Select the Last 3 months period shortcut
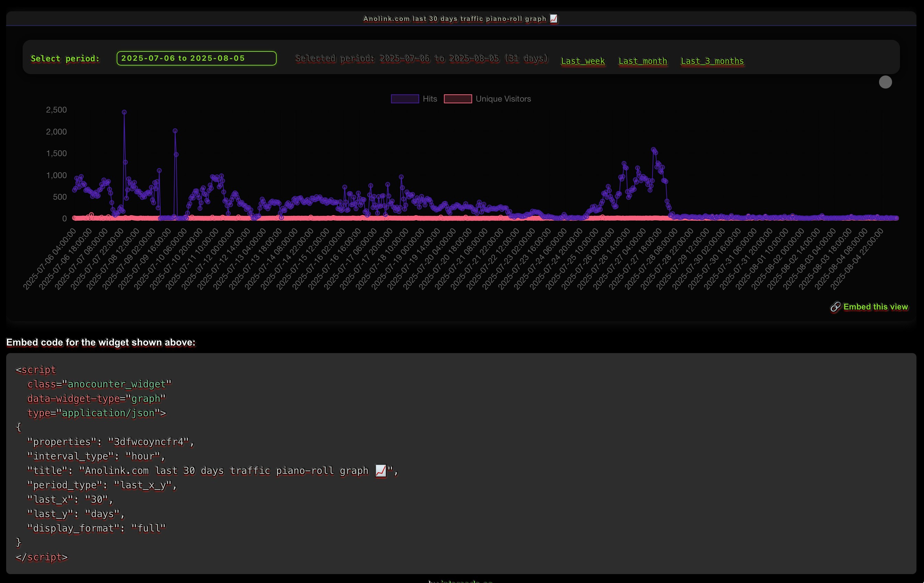Screen dimensions: 924x583 [712, 61]
